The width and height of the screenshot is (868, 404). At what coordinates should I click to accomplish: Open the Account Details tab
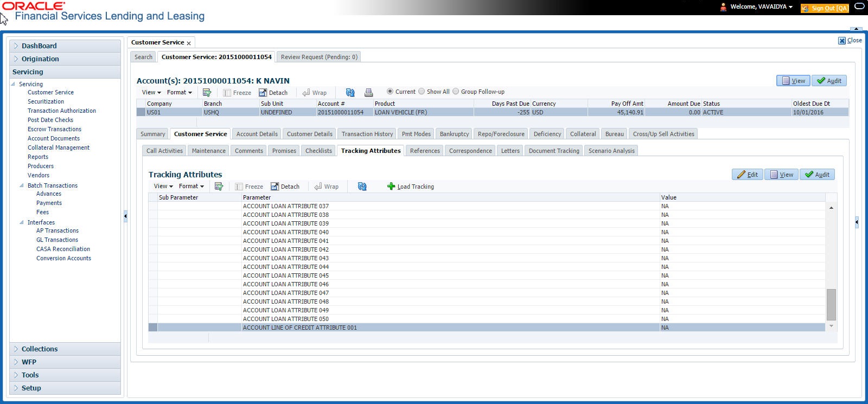coord(257,134)
